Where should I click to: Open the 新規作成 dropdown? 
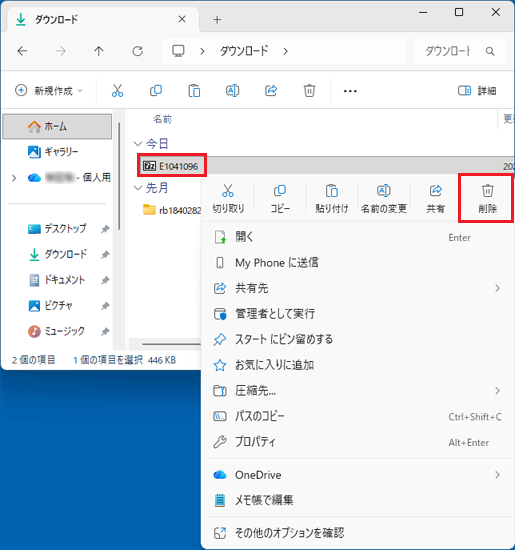click(x=49, y=91)
